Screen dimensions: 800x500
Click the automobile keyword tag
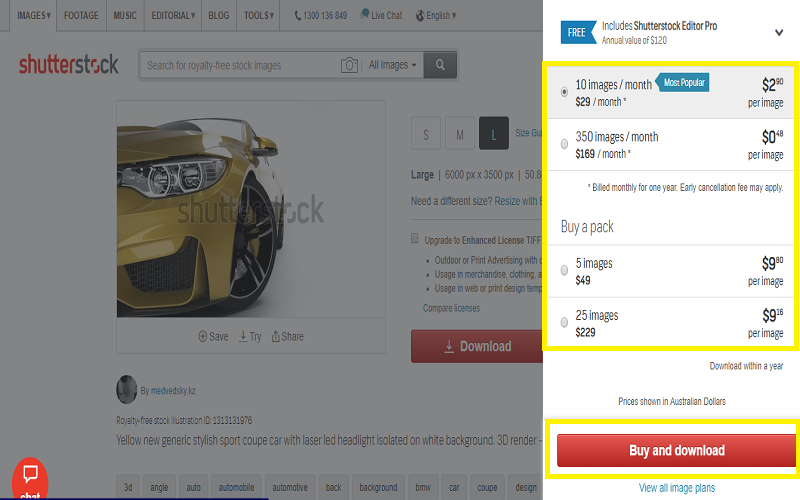tap(236, 487)
